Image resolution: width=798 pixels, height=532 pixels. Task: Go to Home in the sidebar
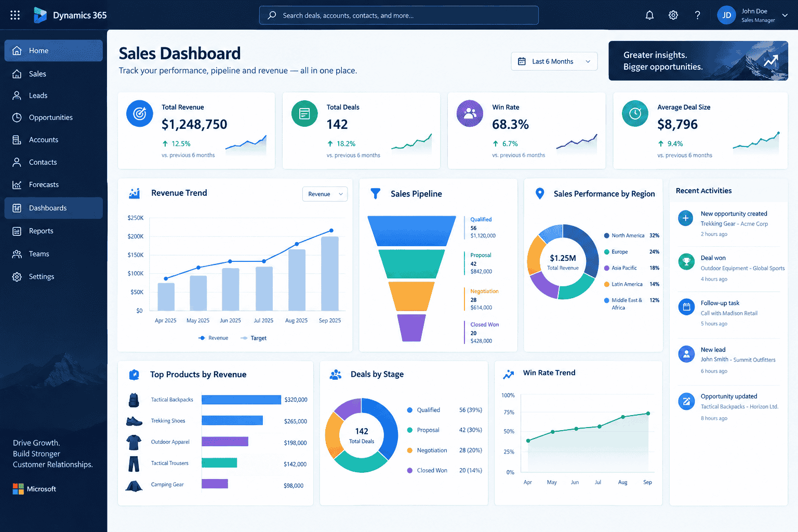coord(54,50)
